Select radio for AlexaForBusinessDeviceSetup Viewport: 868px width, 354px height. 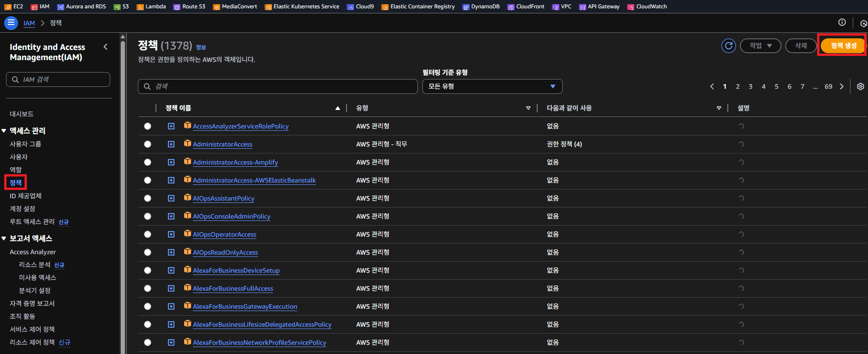click(148, 270)
